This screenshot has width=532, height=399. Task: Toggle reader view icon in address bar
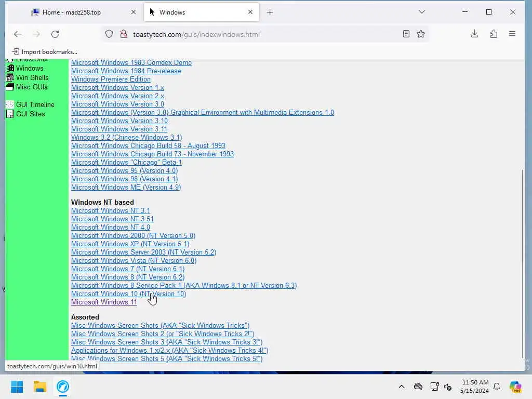[406, 34]
